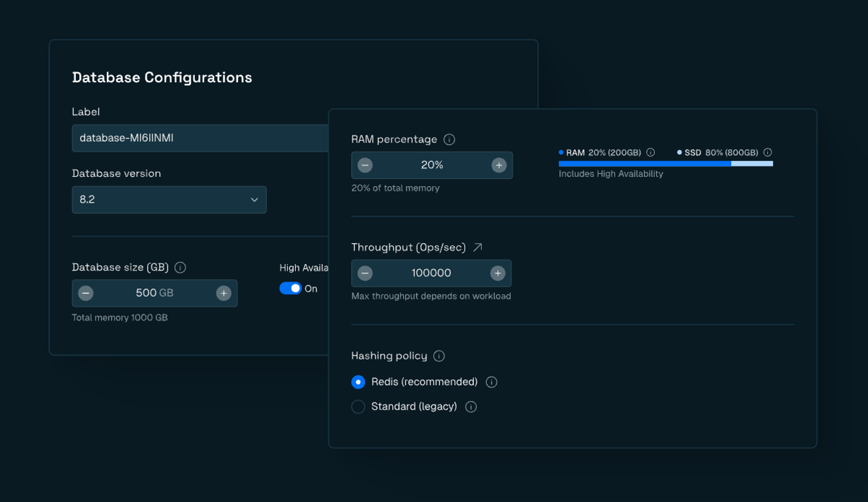This screenshot has width=868, height=502.
Task: Show info for RAM percentage label
Action: [449, 140]
